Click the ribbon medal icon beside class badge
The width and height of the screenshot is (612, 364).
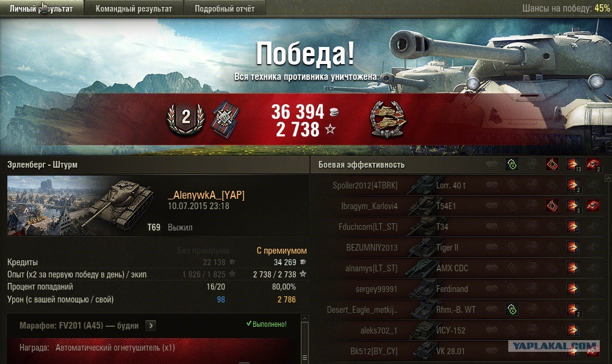pyautogui.click(x=226, y=118)
